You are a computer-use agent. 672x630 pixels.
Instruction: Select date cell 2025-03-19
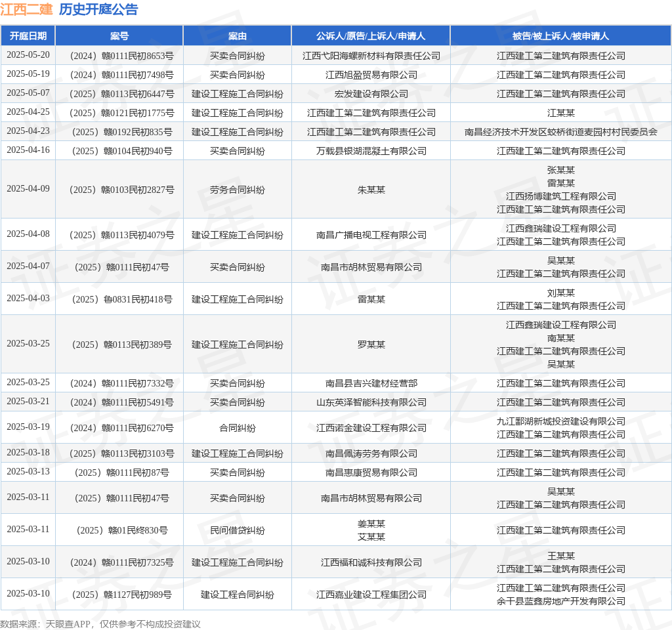point(28,427)
